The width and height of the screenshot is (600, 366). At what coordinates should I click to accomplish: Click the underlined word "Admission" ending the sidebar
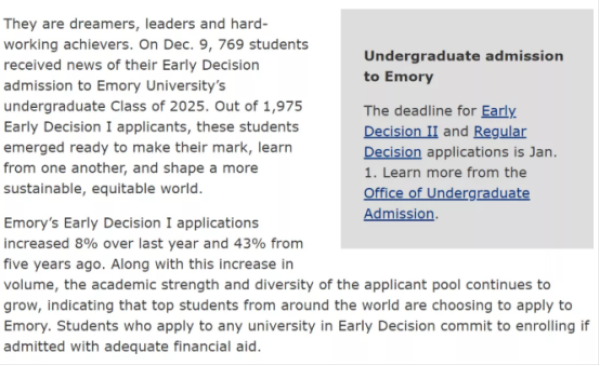pyautogui.click(x=399, y=214)
